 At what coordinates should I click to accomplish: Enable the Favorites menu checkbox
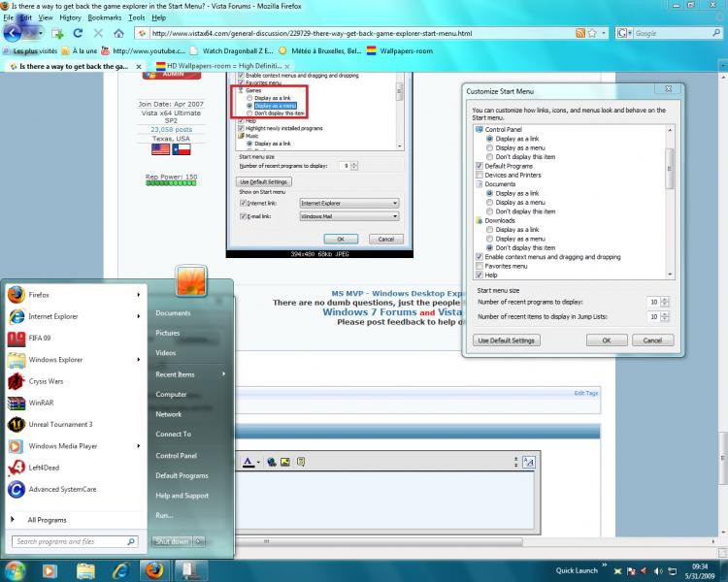480,266
